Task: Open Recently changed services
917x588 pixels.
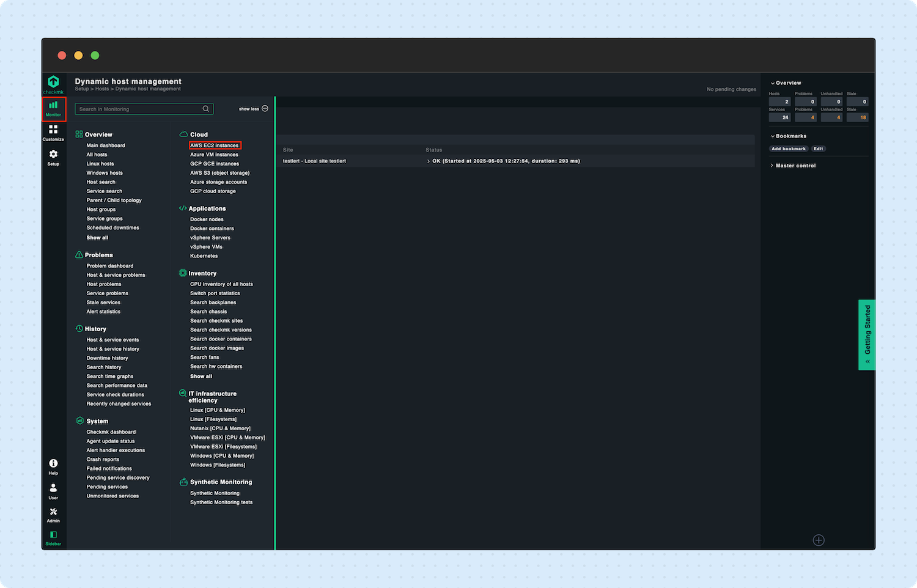Action: pyautogui.click(x=119, y=404)
